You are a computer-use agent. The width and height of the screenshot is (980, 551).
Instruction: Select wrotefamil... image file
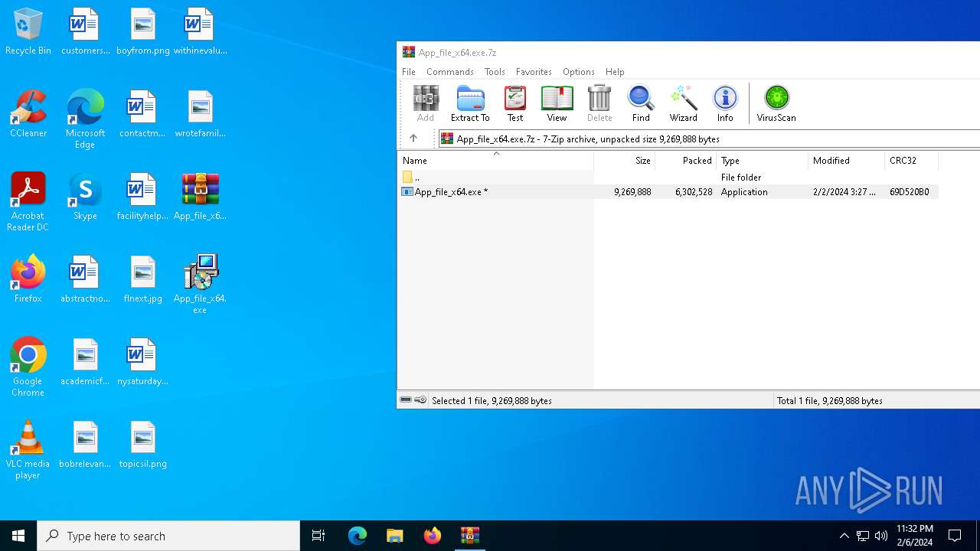click(x=200, y=114)
